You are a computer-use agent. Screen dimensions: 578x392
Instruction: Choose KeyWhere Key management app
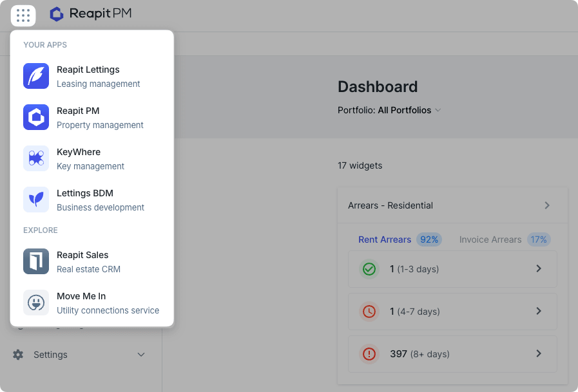click(92, 158)
